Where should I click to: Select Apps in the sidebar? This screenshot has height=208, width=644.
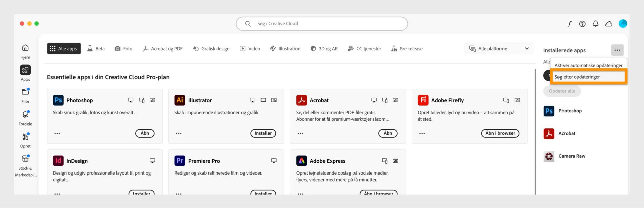tap(25, 73)
